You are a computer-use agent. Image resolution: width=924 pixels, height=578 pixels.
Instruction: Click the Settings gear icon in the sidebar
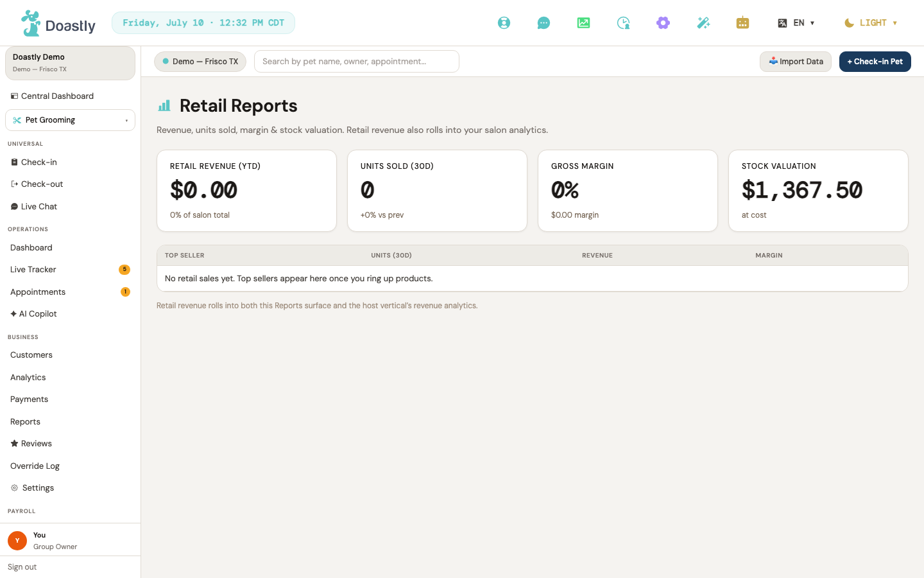click(14, 488)
